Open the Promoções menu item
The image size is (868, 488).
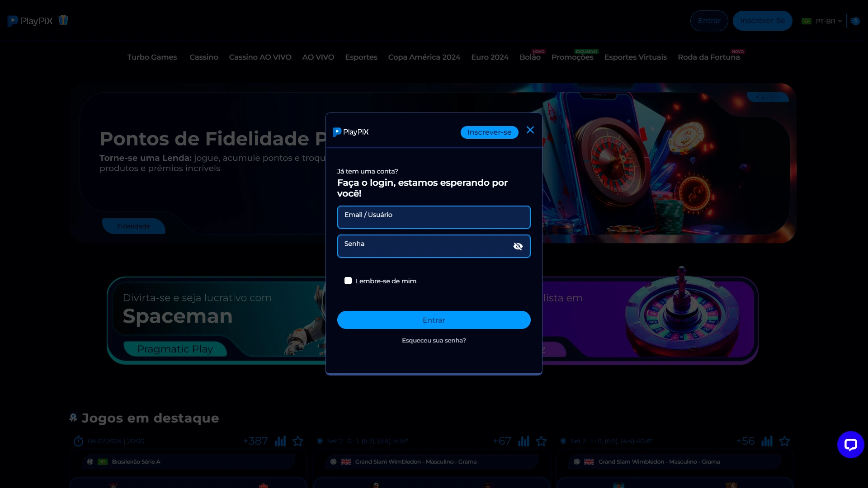[x=572, y=57]
